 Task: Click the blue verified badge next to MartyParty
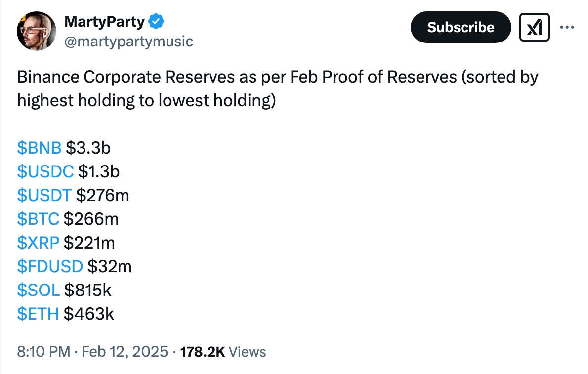click(155, 21)
